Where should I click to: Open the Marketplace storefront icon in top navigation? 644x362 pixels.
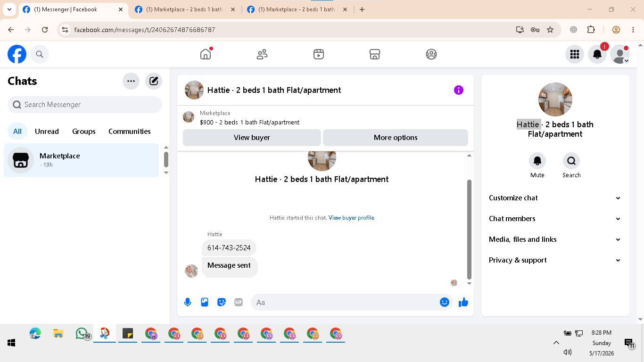[375, 54]
